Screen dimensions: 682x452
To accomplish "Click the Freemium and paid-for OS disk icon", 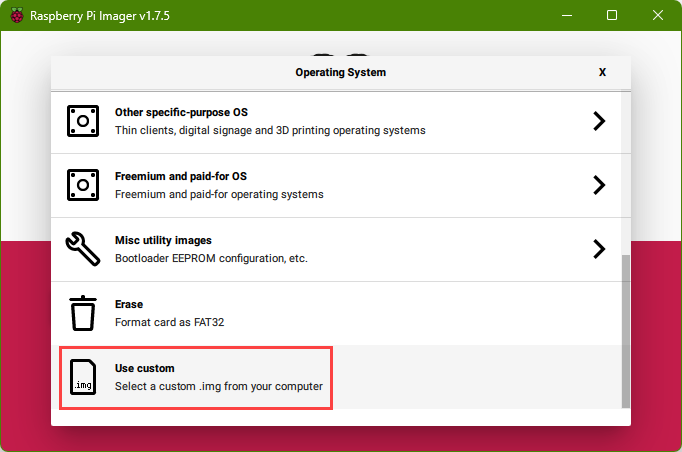I will [83, 185].
